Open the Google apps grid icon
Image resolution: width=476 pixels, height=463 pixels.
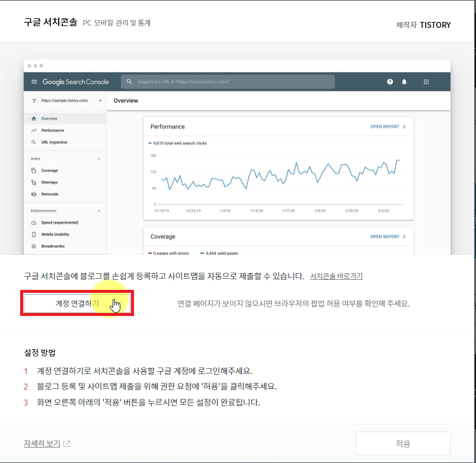click(x=426, y=82)
